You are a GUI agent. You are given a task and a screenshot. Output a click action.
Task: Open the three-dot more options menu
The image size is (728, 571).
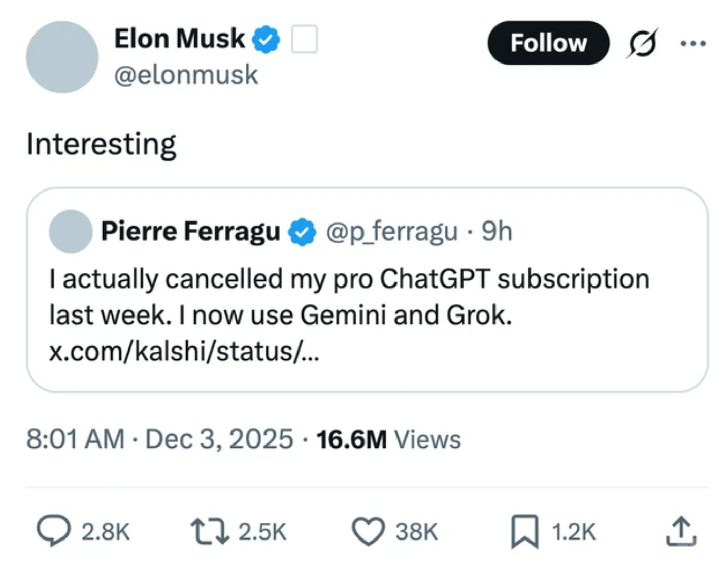coord(693,43)
